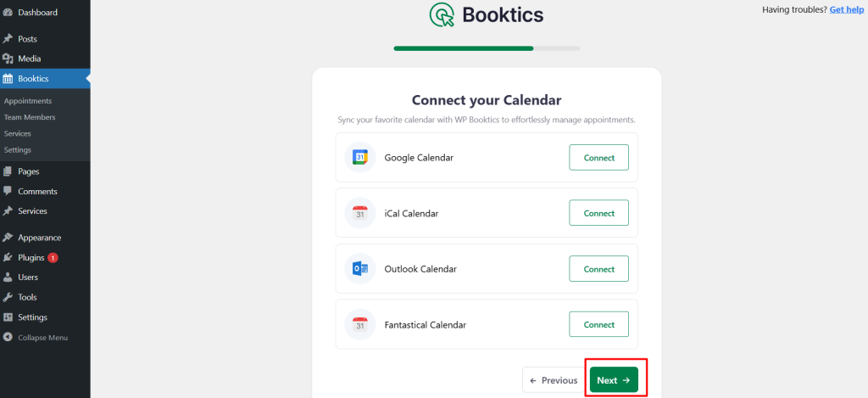Open the Team Members submenu item

click(30, 117)
